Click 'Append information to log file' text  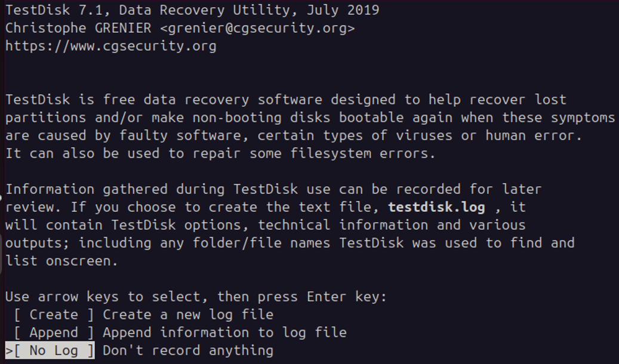coord(224,332)
